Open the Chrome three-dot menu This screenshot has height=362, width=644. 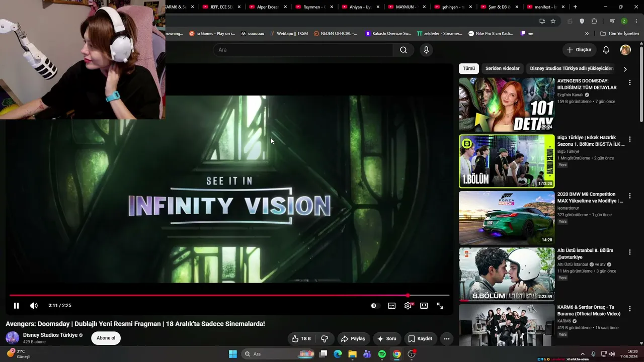pyautogui.click(x=636, y=21)
